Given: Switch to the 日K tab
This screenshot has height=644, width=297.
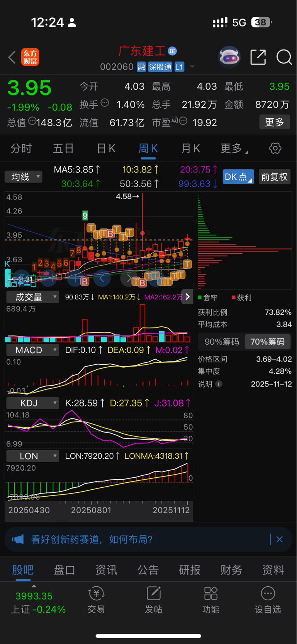Looking at the screenshot, I should click(x=106, y=149).
